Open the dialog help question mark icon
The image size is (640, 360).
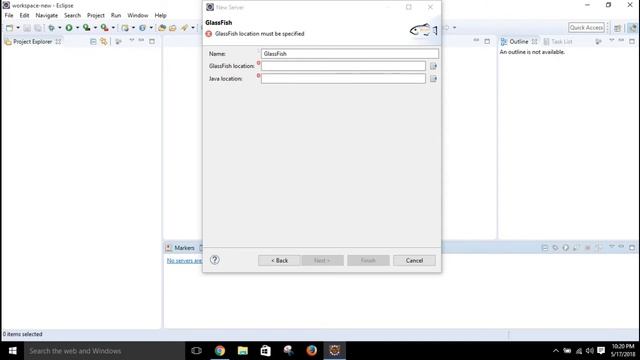[x=215, y=260]
